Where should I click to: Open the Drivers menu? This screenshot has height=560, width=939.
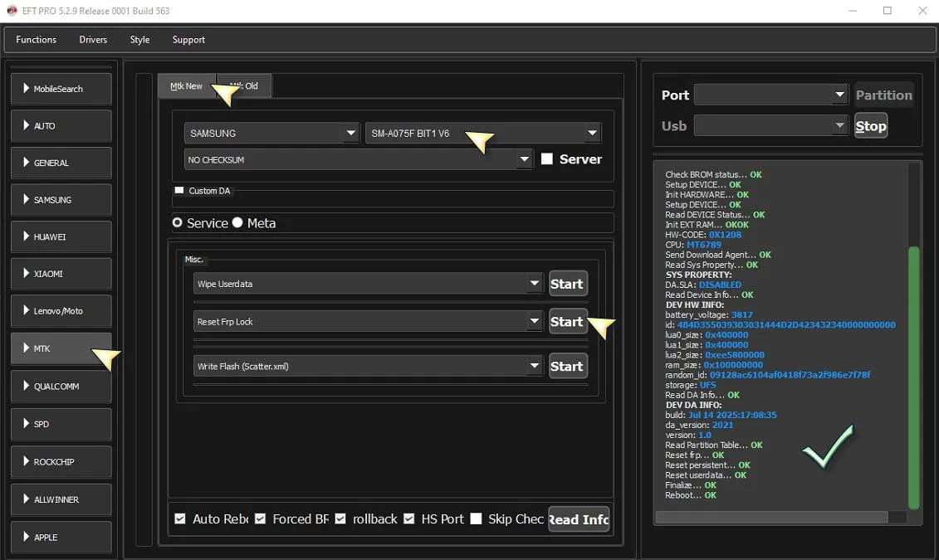pyautogui.click(x=93, y=40)
